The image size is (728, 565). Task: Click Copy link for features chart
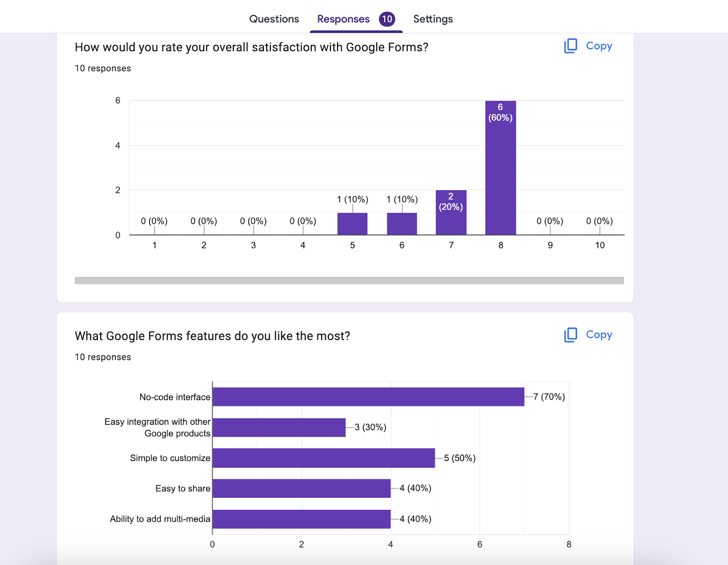click(599, 335)
